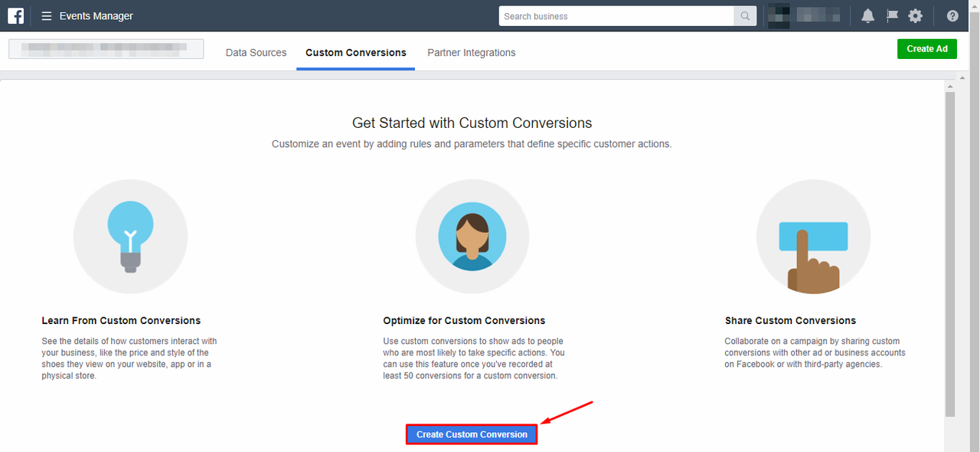Open the notifications bell
Viewport: 980px width, 452px height.
867,16
